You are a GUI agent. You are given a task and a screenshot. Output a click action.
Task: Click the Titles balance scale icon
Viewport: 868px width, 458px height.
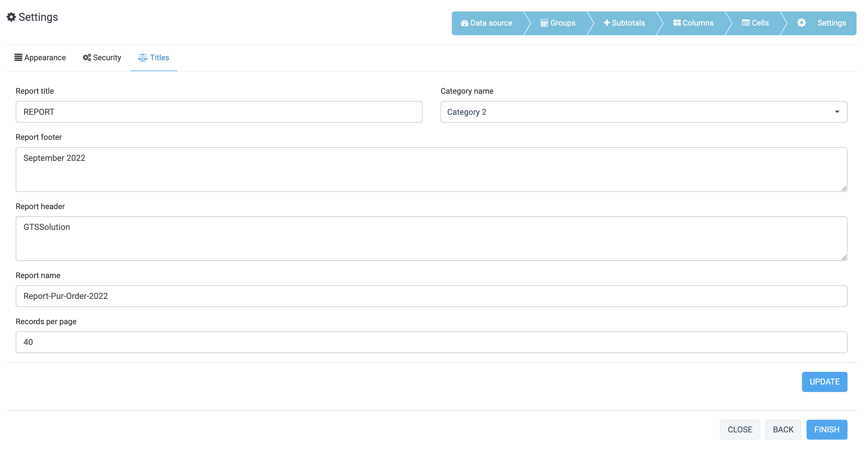point(143,58)
